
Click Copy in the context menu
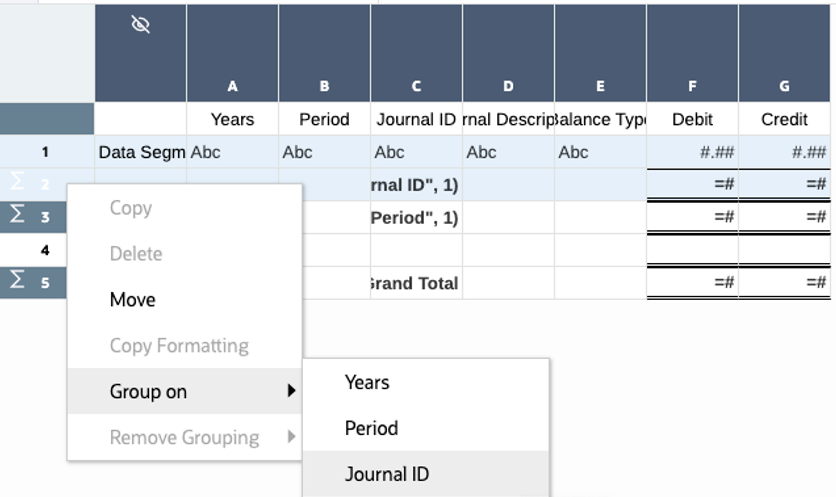131,208
